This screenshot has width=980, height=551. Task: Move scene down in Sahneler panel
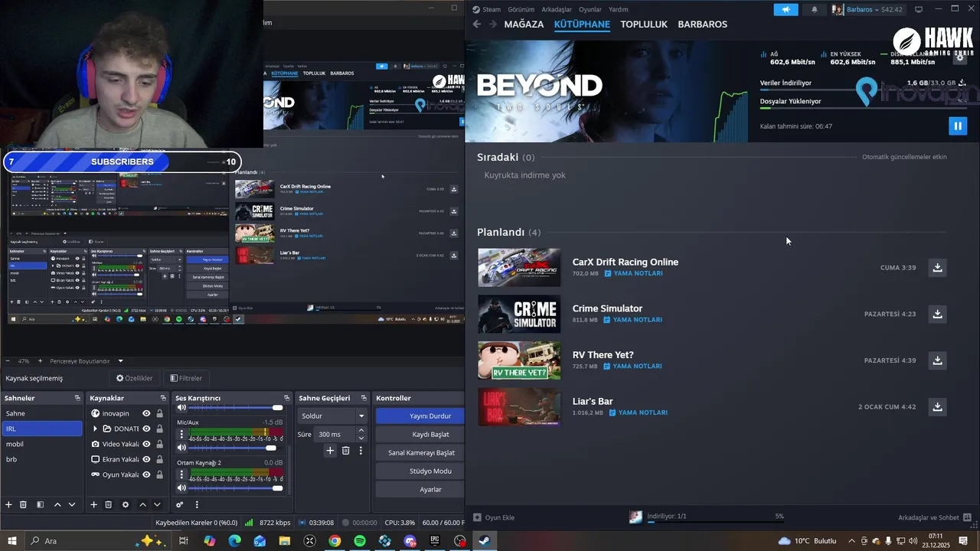pyautogui.click(x=72, y=504)
